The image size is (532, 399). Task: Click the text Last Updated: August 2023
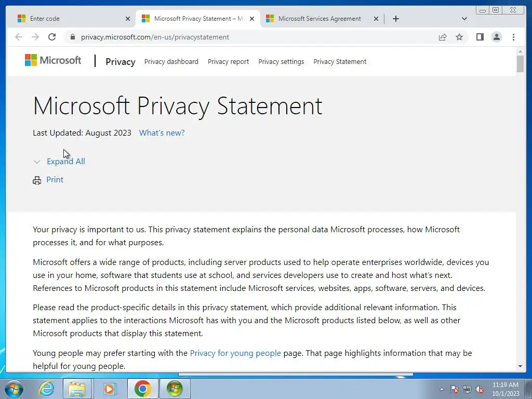pos(82,132)
